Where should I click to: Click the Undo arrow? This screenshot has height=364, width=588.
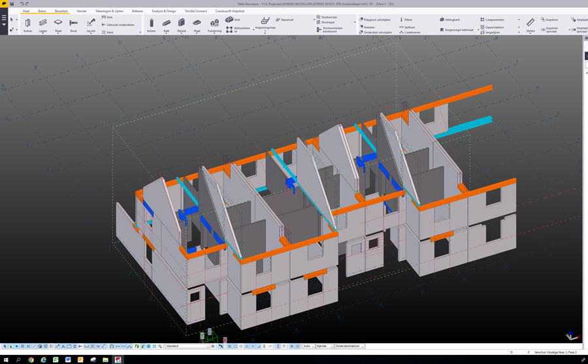22,4
